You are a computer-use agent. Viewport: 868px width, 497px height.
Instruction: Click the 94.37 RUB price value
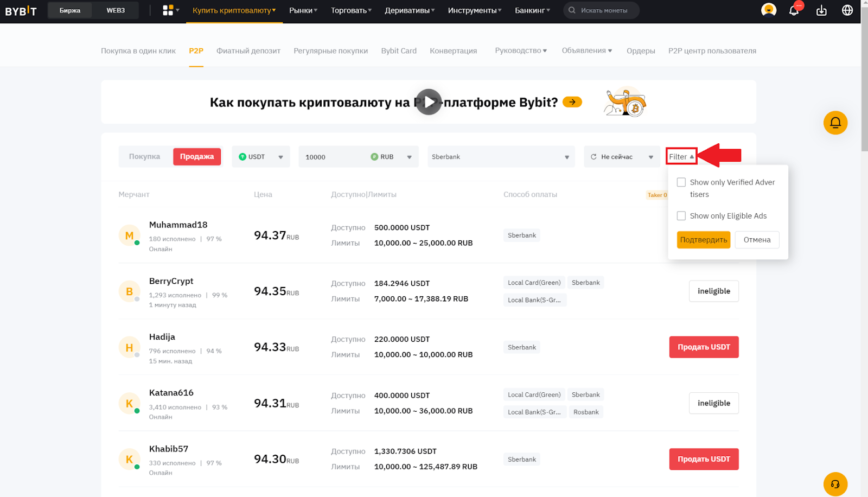click(x=276, y=235)
